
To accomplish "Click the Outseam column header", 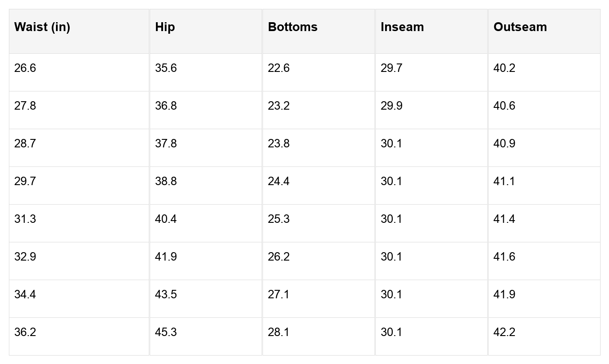I will 520,27.
